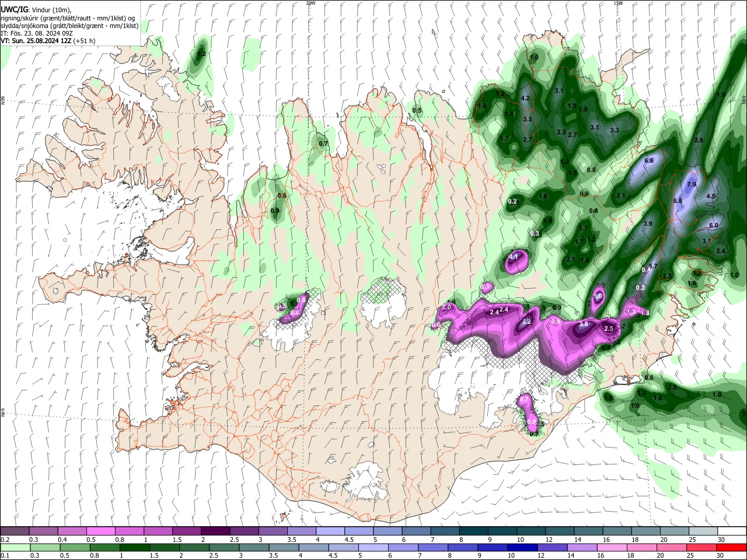Click the darkest green swatch between 1 and 1.5

coord(134,547)
